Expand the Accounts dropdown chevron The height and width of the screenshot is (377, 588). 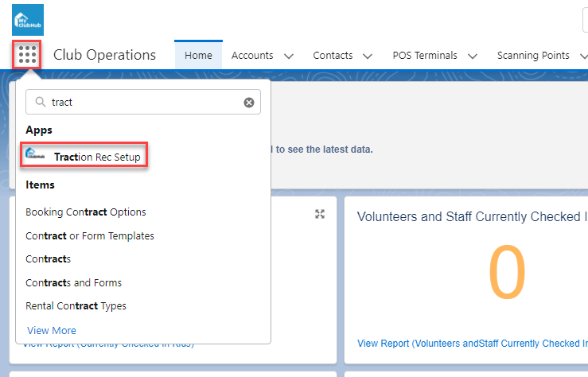(x=289, y=56)
